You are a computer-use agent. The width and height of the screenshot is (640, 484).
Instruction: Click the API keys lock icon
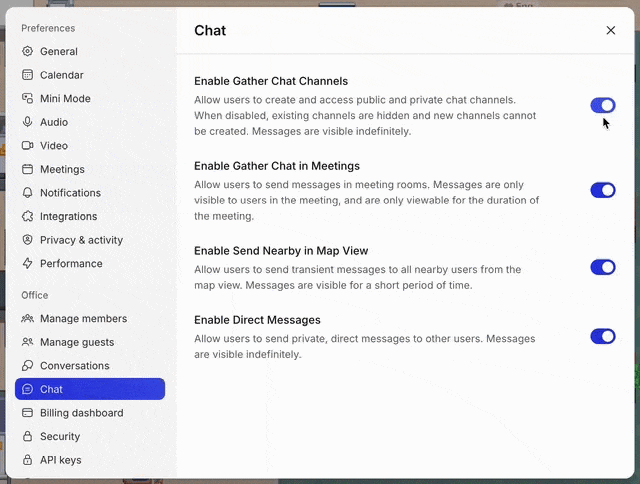point(27,460)
